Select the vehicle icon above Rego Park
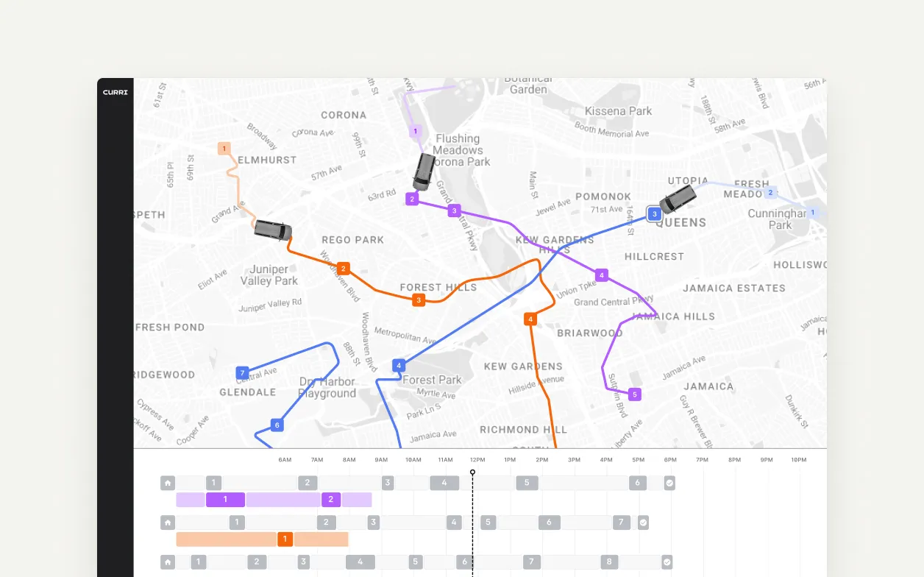This screenshot has width=924, height=577. [273, 230]
